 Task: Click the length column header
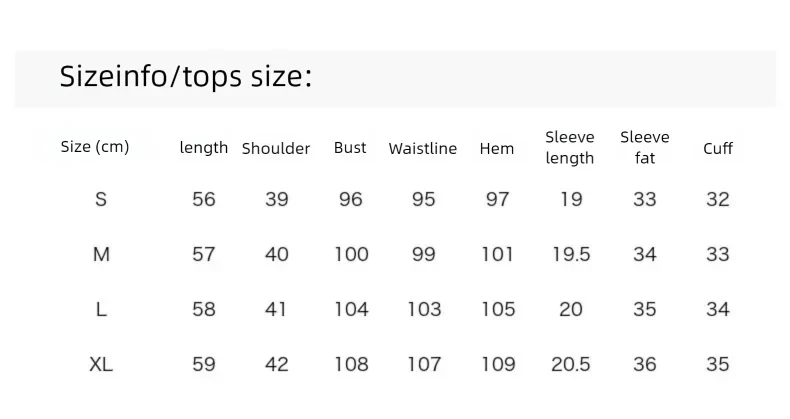click(x=204, y=148)
